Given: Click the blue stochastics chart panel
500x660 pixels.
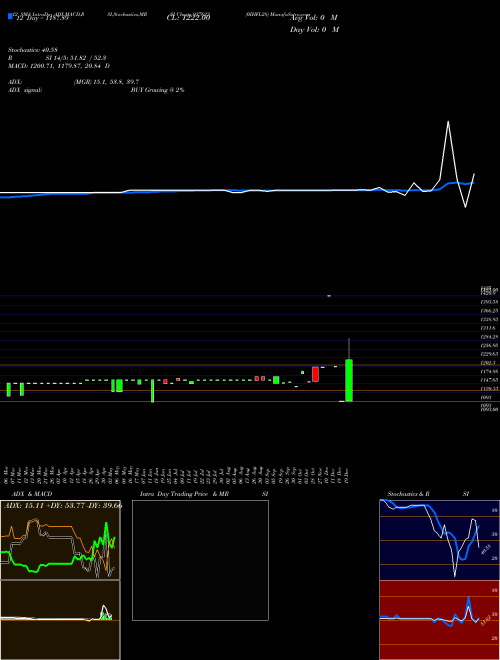Looking at the screenshot, I should click(439, 540).
